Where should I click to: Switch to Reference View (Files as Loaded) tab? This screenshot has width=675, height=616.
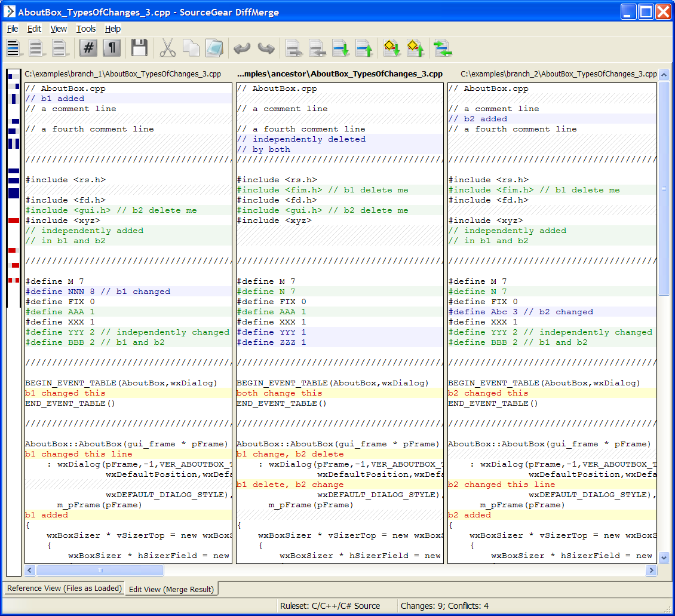(64, 589)
